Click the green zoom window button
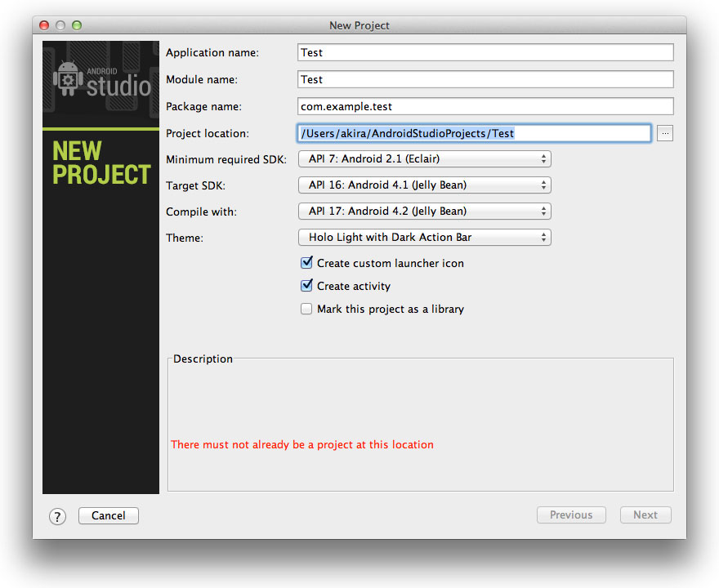This screenshot has width=719, height=588. point(77,25)
